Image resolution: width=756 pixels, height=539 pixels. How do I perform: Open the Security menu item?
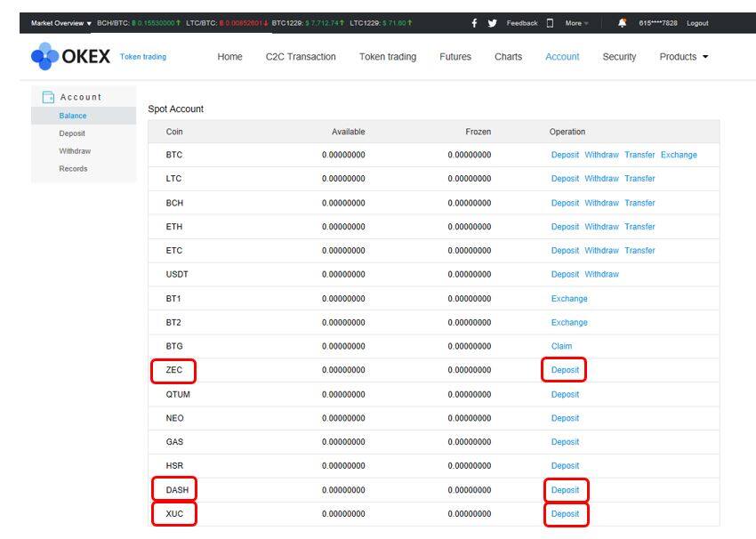click(619, 57)
